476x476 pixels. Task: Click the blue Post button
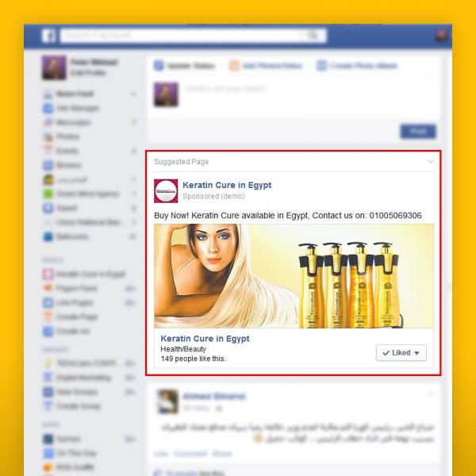[418, 132]
